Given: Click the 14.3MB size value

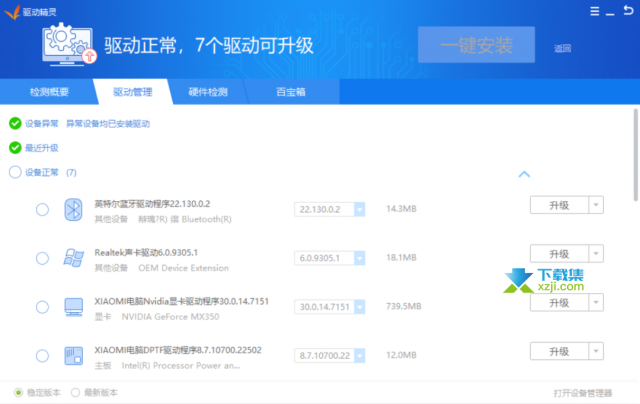Looking at the screenshot, I should (x=401, y=209).
